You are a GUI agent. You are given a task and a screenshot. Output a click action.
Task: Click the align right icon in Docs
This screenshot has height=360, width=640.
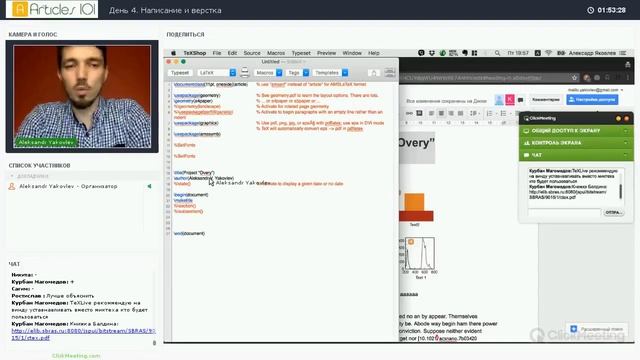pos(451,113)
